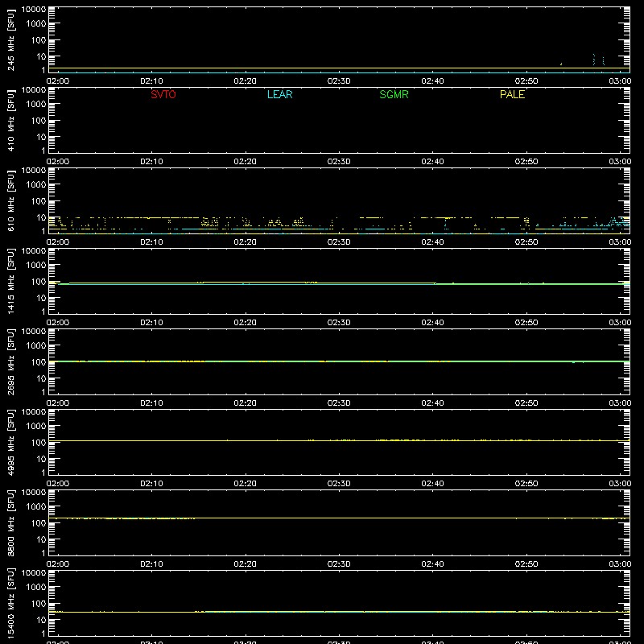Click the 100 y-tick on the 610 MHz plot
644x644 pixels.
pyautogui.click(x=39, y=201)
